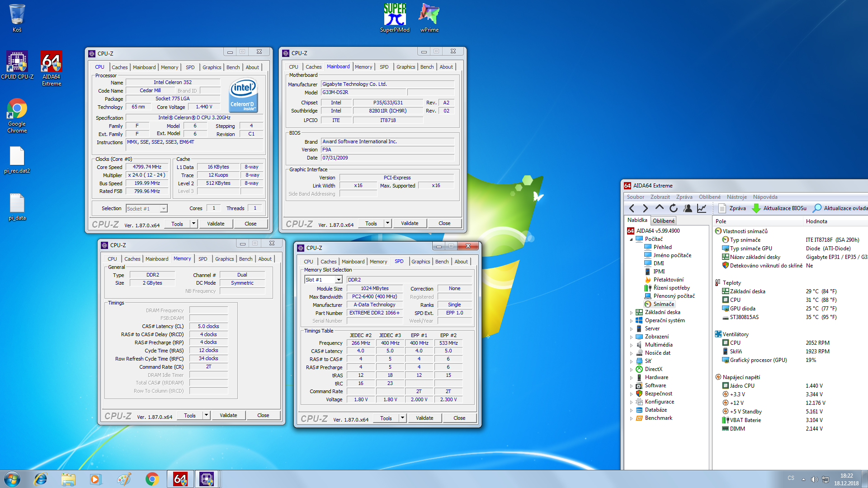Open AIDA64 graph report icon
868x488 pixels.
(x=702, y=208)
